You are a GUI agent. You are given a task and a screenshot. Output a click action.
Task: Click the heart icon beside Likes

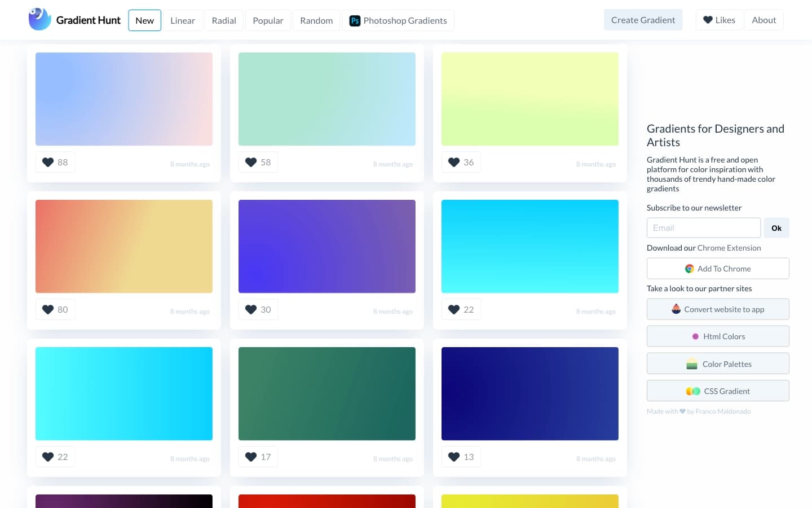708,20
